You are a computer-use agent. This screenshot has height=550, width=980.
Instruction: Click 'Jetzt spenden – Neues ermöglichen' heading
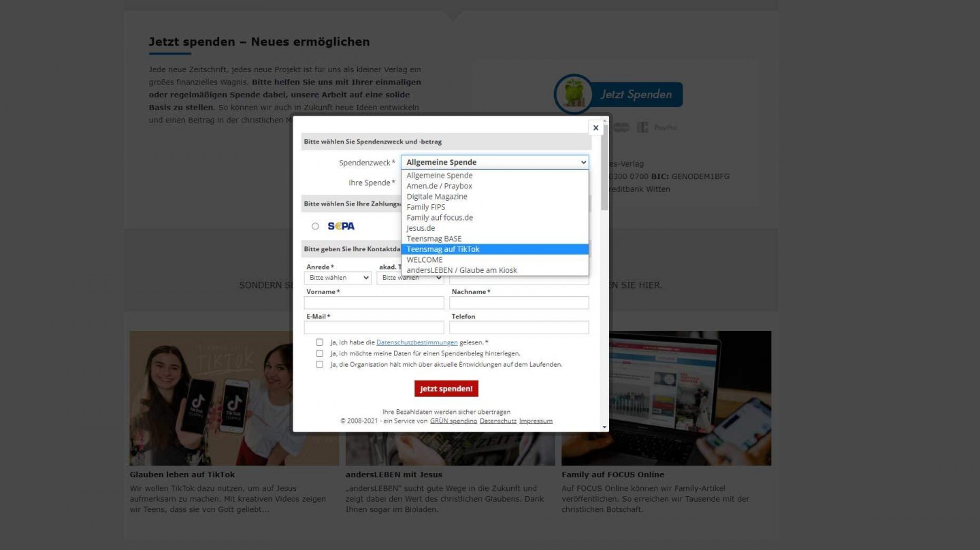(259, 42)
